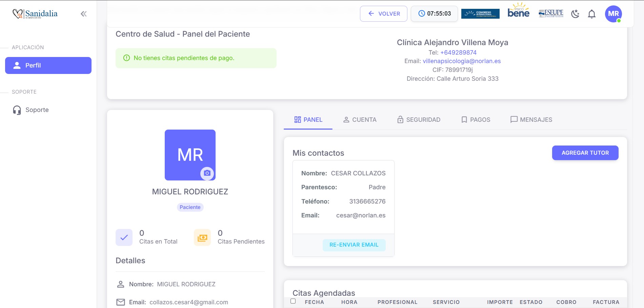Click the Congreso Internacional banner
Image resolution: width=644 pixels, height=308 pixels.
(480, 14)
